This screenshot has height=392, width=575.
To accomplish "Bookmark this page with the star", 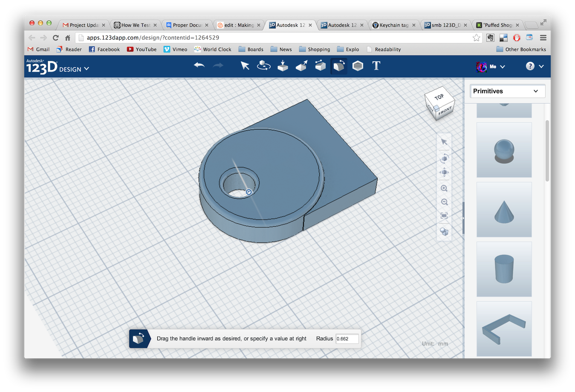I will pyautogui.click(x=476, y=37).
